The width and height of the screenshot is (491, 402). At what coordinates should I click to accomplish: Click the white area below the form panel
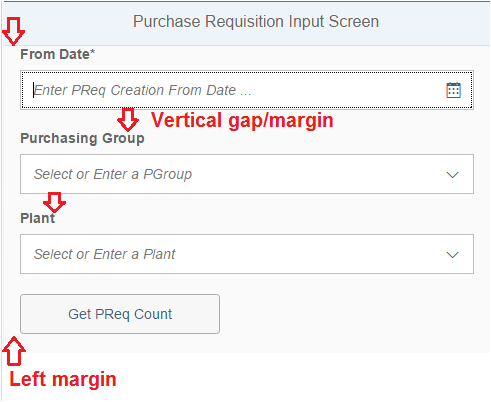[300, 377]
